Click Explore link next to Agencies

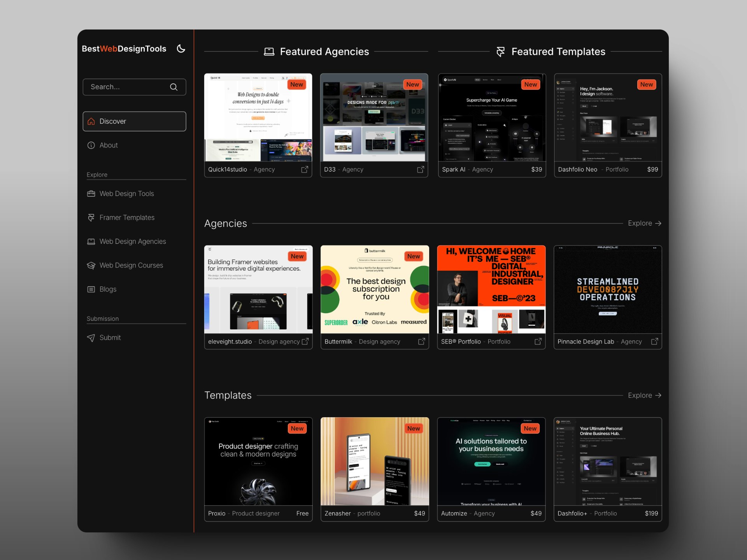(x=645, y=223)
